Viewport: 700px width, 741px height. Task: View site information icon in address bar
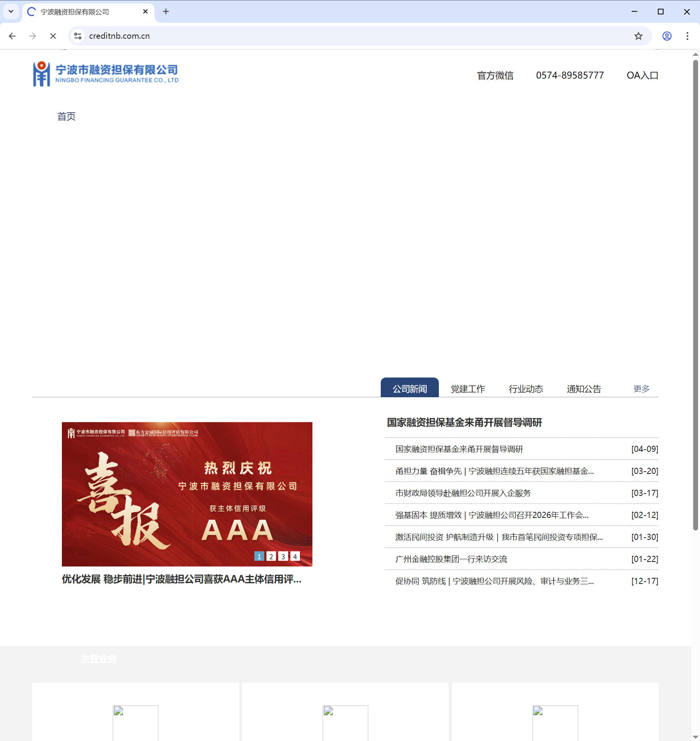[x=78, y=36]
